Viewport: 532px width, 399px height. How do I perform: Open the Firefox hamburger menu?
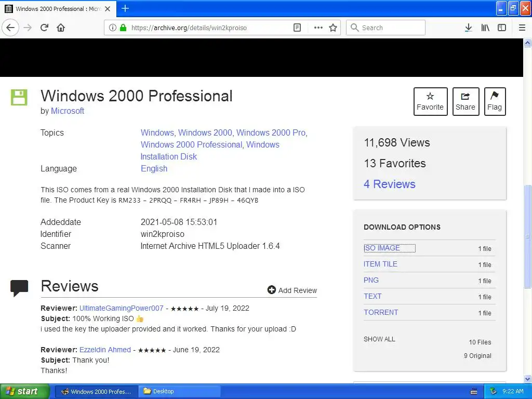(522, 28)
